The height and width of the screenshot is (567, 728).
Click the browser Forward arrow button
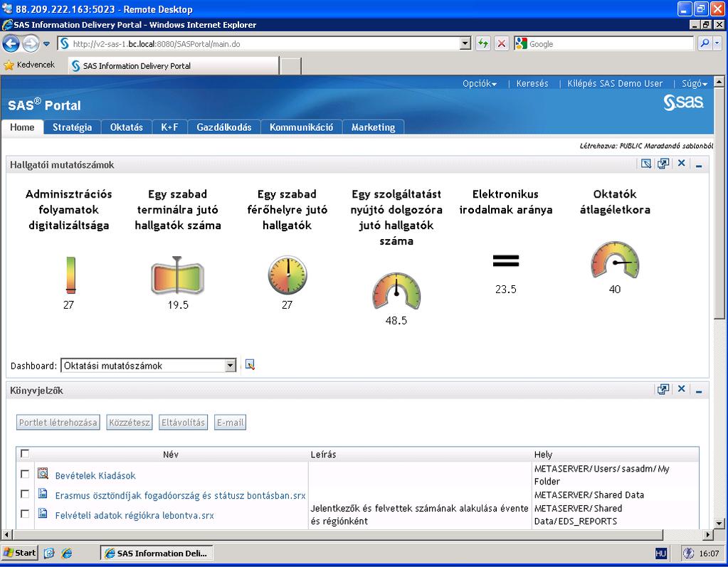[x=31, y=44]
